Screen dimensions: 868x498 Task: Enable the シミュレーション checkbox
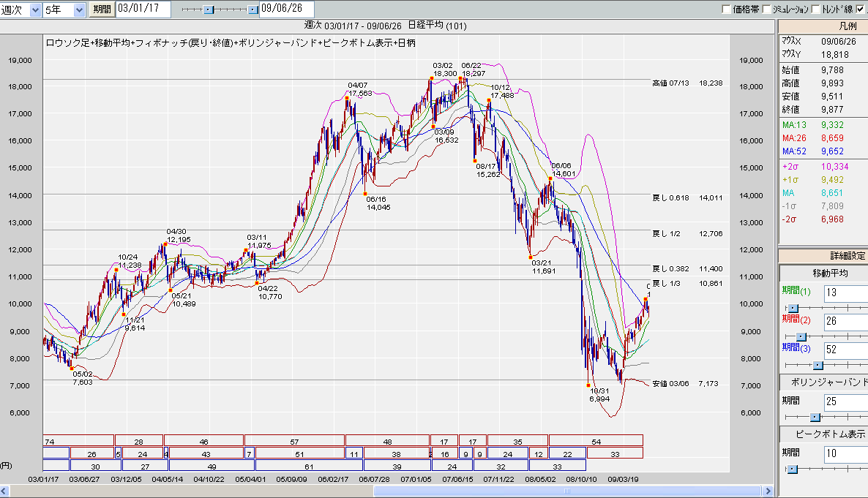click(x=767, y=9)
